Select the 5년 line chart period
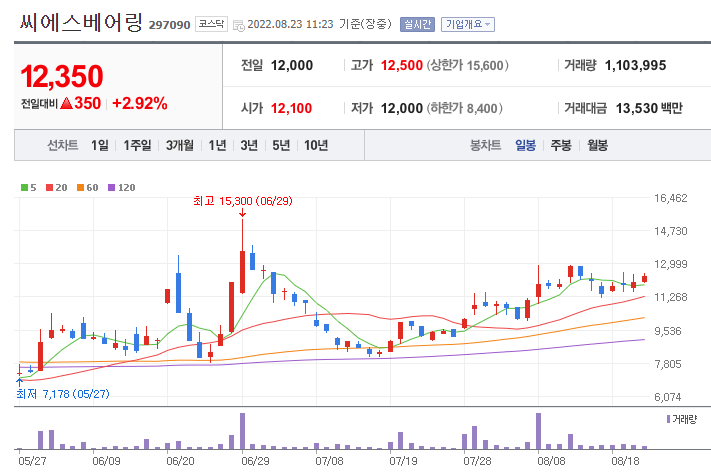This screenshot has height=473, width=711. (x=281, y=146)
